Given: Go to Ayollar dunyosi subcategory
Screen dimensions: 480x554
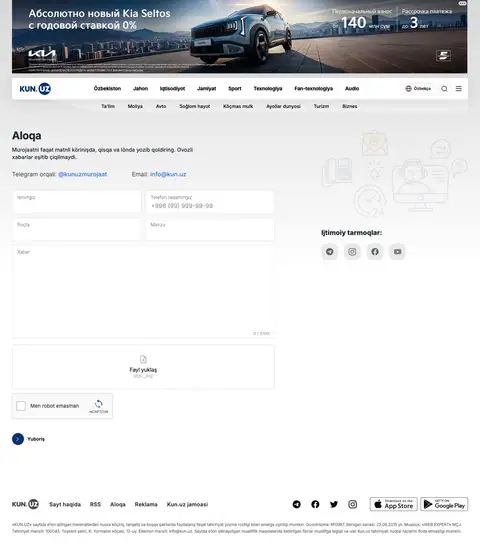Looking at the screenshot, I should (283, 106).
